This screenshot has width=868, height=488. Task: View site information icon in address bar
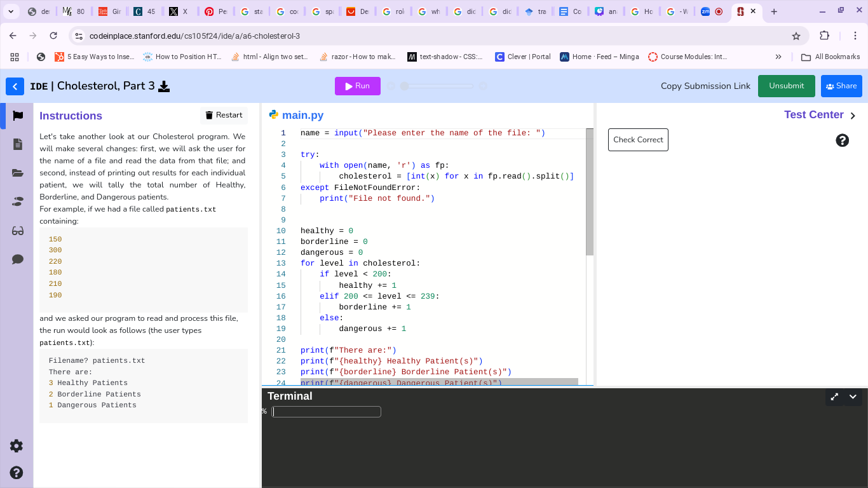(79, 36)
